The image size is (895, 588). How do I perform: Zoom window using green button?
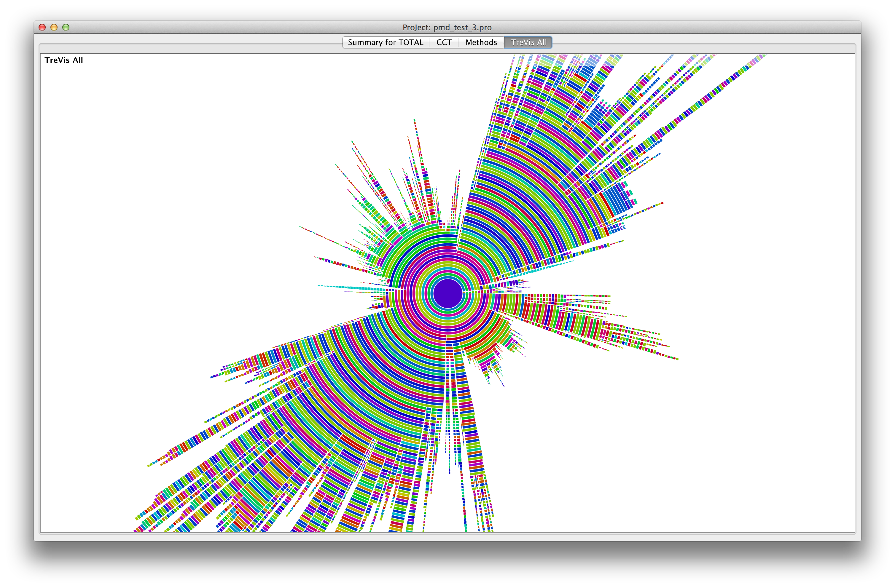tap(66, 27)
